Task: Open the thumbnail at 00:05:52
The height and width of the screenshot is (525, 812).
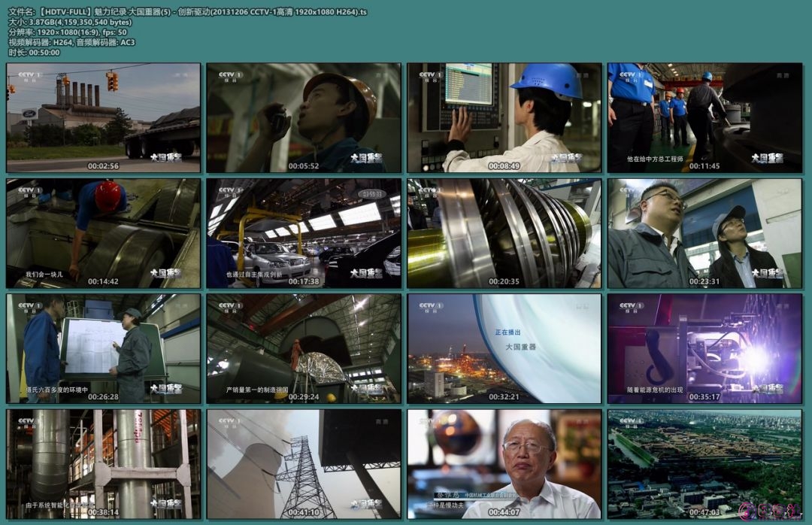Action: [x=304, y=117]
